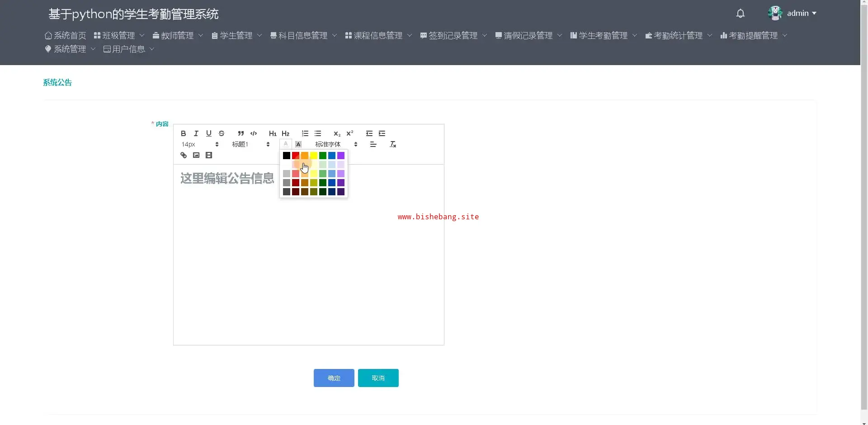Click inside the announcement content editor area
Image resolution: width=868 pixels, height=425 pixels.
(x=307, y=271)
